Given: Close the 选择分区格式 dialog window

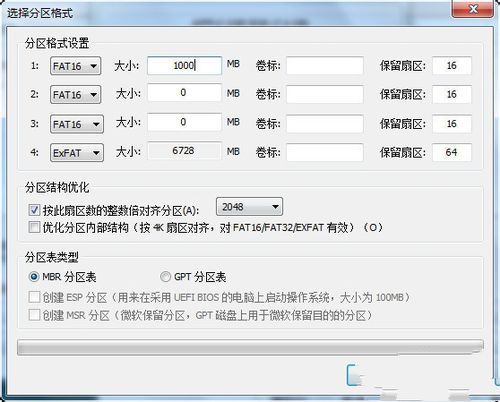Looking at the screenshot, I should click(x=473, y=9).
